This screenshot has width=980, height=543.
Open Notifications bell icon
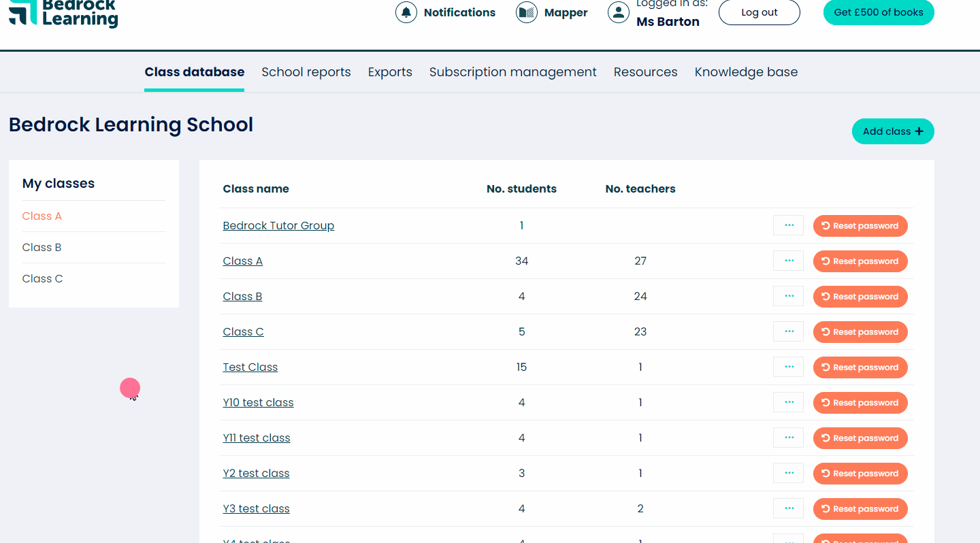[406, 12]
